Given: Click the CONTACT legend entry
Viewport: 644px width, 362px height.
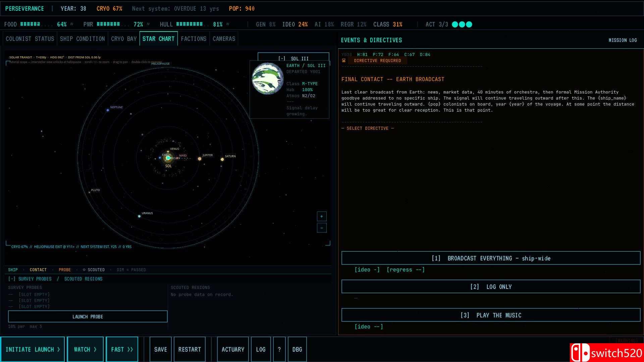Looking at the screenshot, I should tap(38, 270).
